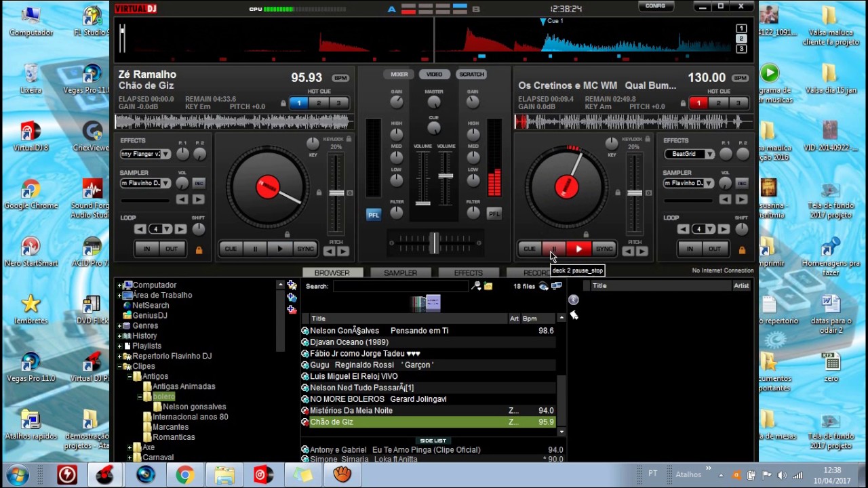The height and width of the screenshot is (488, 868).
Task: Toggle the left deck BPM button
Action: tap(340, 78)
